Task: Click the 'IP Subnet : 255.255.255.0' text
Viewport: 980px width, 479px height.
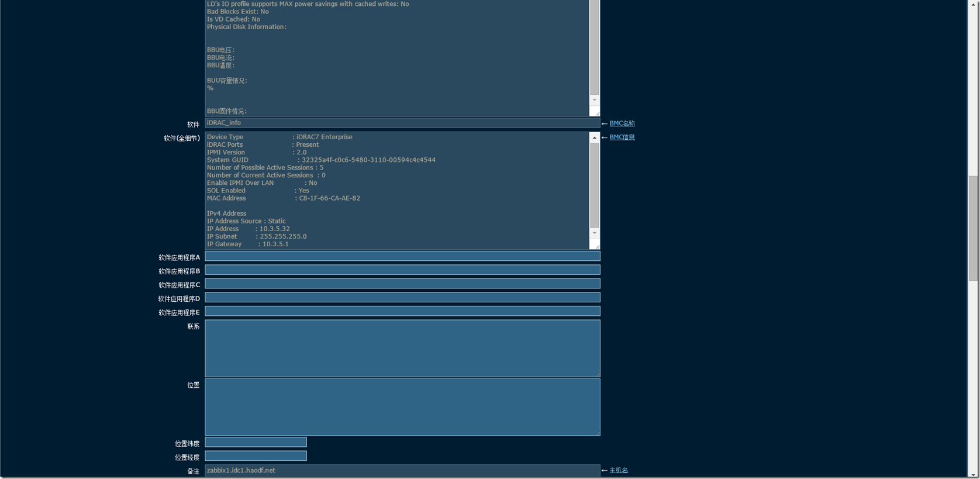Action: pyautogui.click(x=257, y=237)
